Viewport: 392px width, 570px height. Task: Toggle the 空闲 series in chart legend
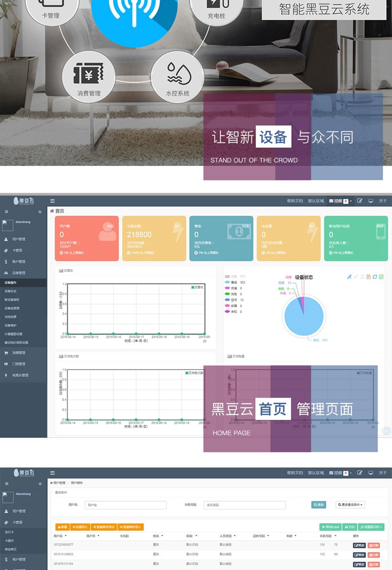tap(235, 300)
